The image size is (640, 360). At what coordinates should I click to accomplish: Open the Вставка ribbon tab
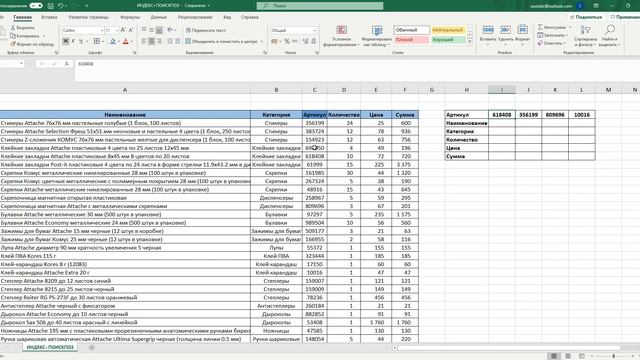pyautogui.click(x=49, y=17)
